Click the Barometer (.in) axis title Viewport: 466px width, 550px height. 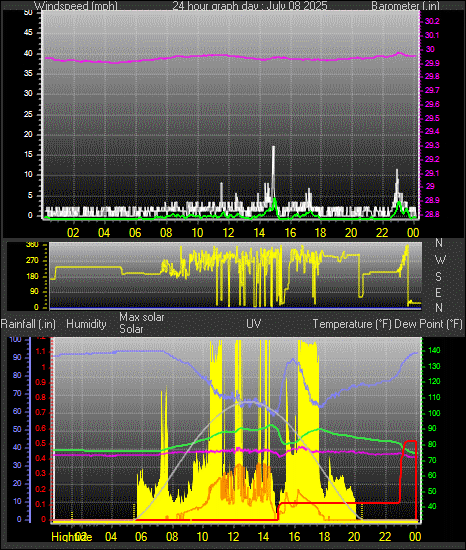click(x=405, y=6)
